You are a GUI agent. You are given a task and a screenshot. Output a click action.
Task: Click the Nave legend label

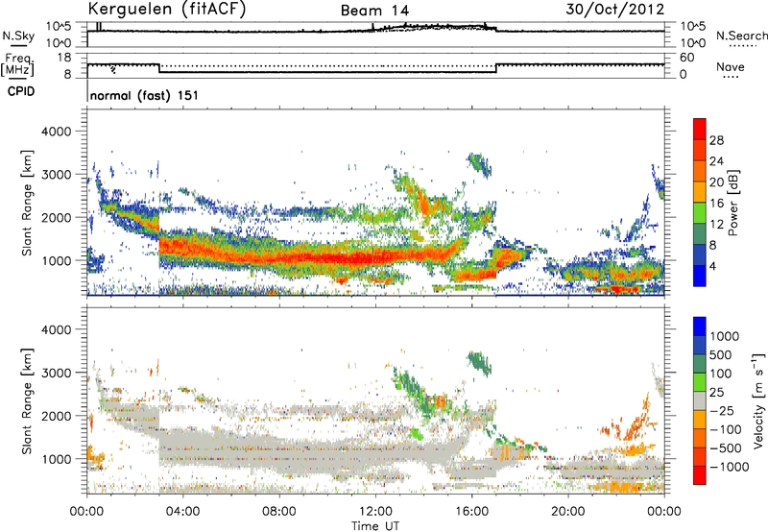tap(731, 66)
